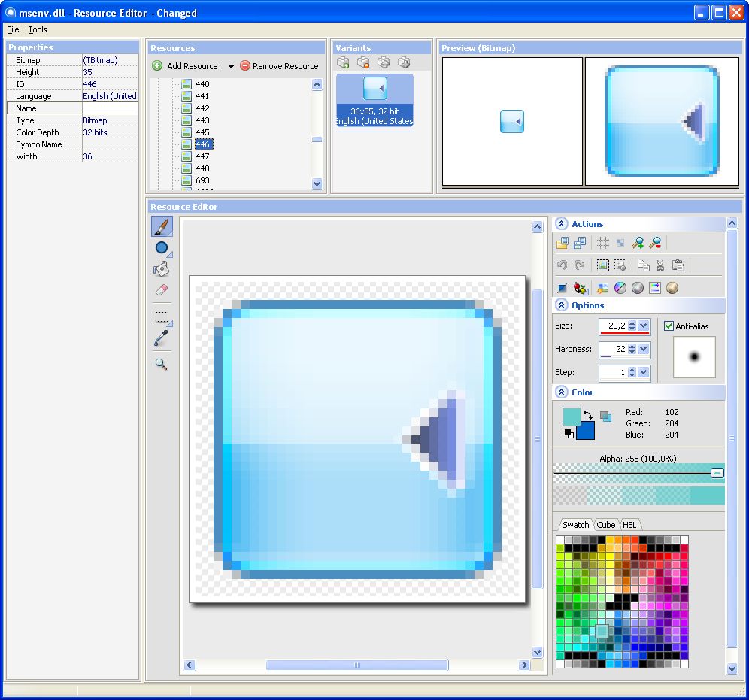This screenshot has height=700, width=749.
Task: Collapse the Actions panel section
Action: coord(562,224)
